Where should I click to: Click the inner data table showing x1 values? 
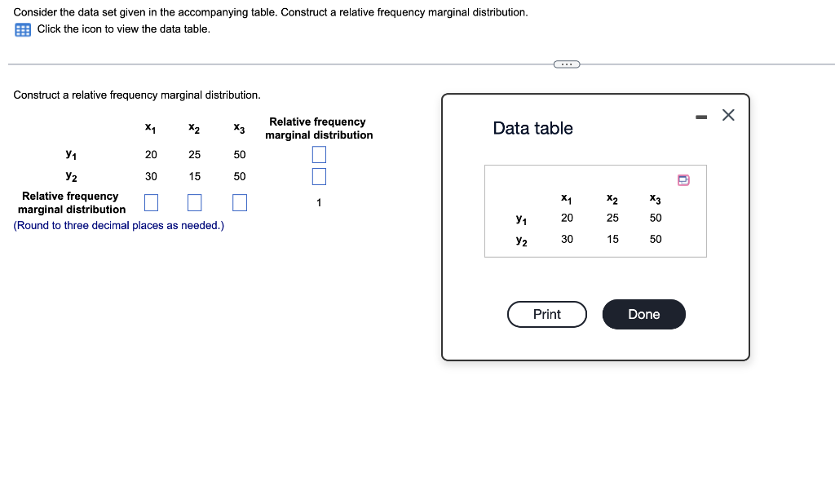[x=594, y=210]
